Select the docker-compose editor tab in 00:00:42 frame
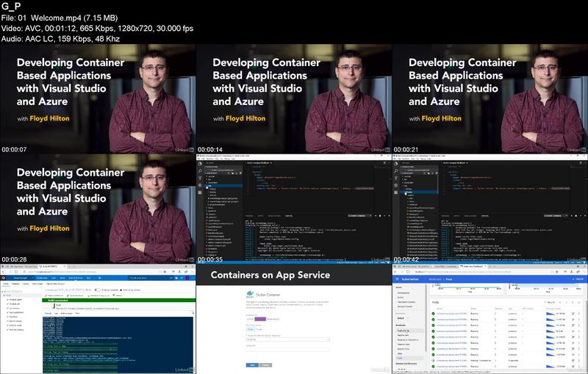This screenshot has height=374, width=588. (455, 162)
